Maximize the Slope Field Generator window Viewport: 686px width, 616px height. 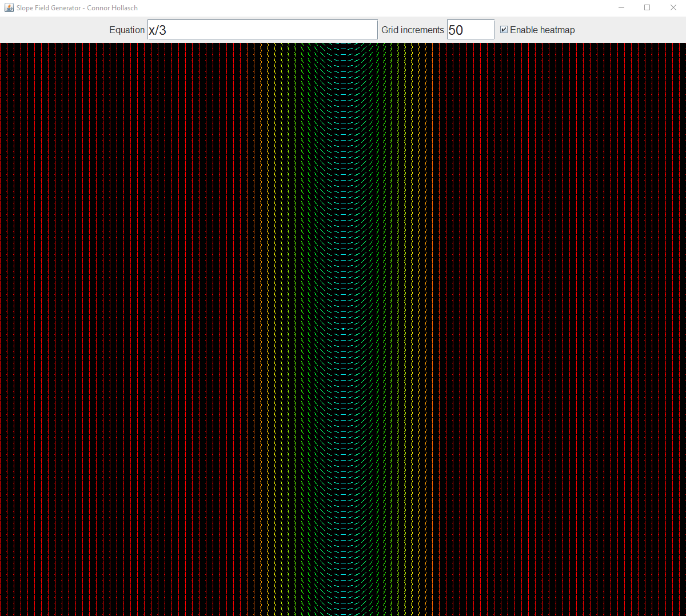[x=647, y=7]
